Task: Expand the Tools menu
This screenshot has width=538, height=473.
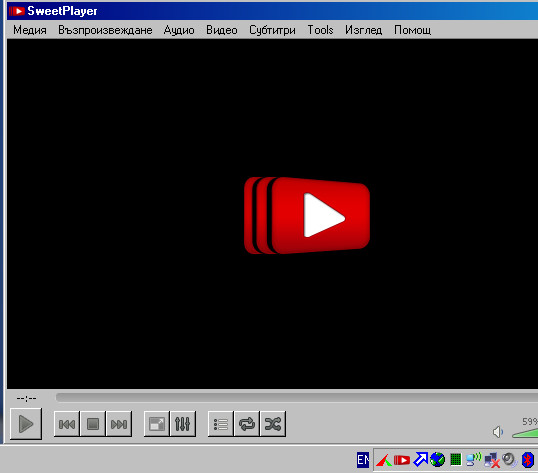Action: click(320, 30)
